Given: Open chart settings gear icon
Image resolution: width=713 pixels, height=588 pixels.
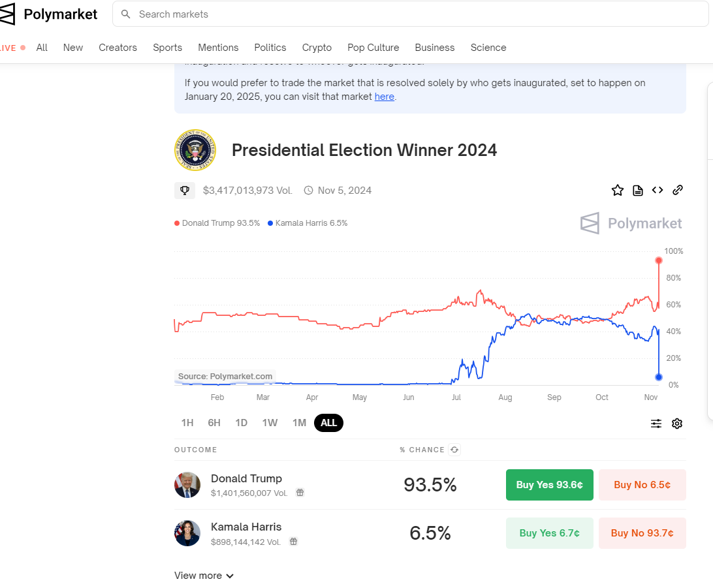Looking at the screenshot, I should tap(677, 424).
